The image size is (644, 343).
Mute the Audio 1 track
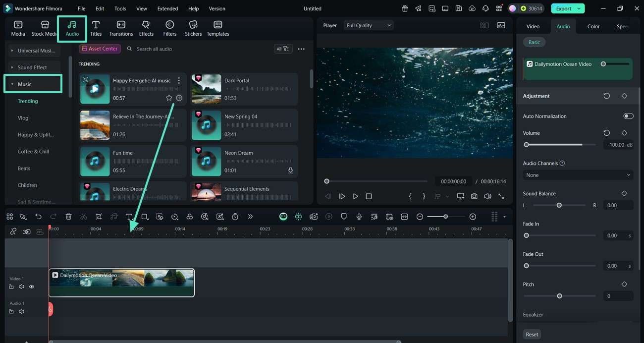(x=21, y=311)
